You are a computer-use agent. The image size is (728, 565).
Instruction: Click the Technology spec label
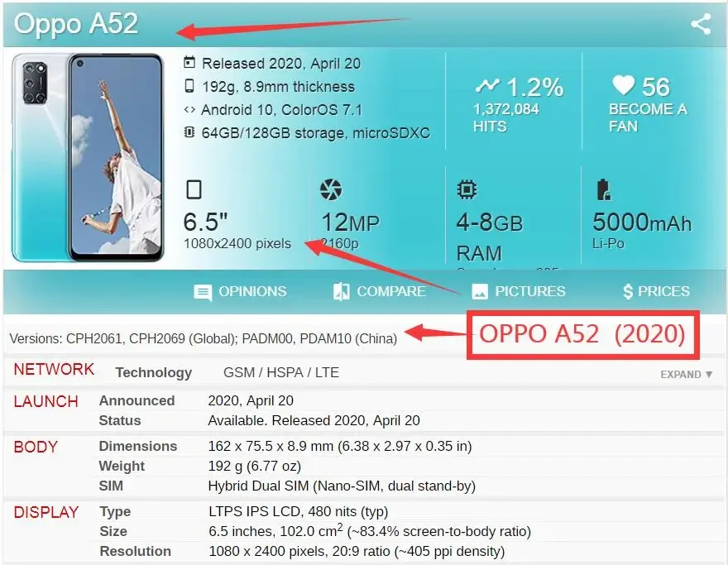pyautogui.click(x=154, y=372)
